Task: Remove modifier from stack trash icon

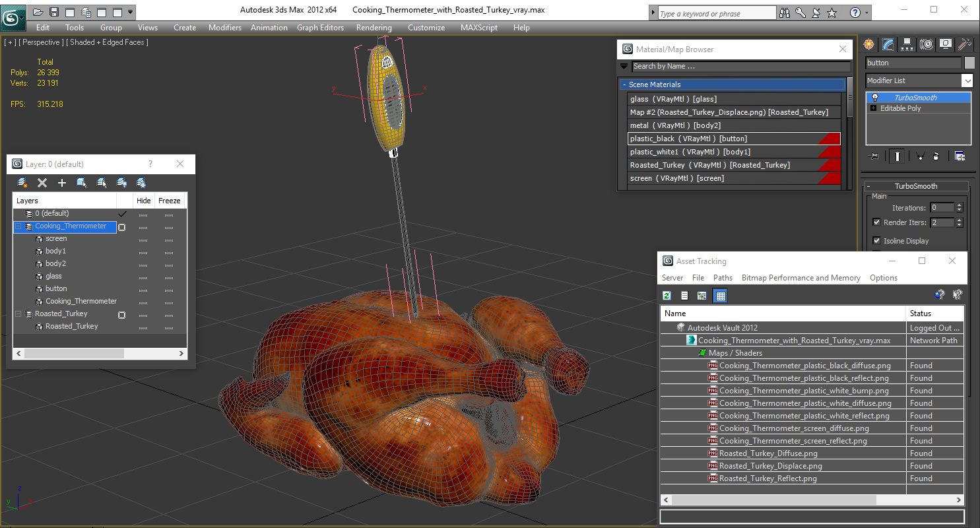Action: [x=936, y=156]
